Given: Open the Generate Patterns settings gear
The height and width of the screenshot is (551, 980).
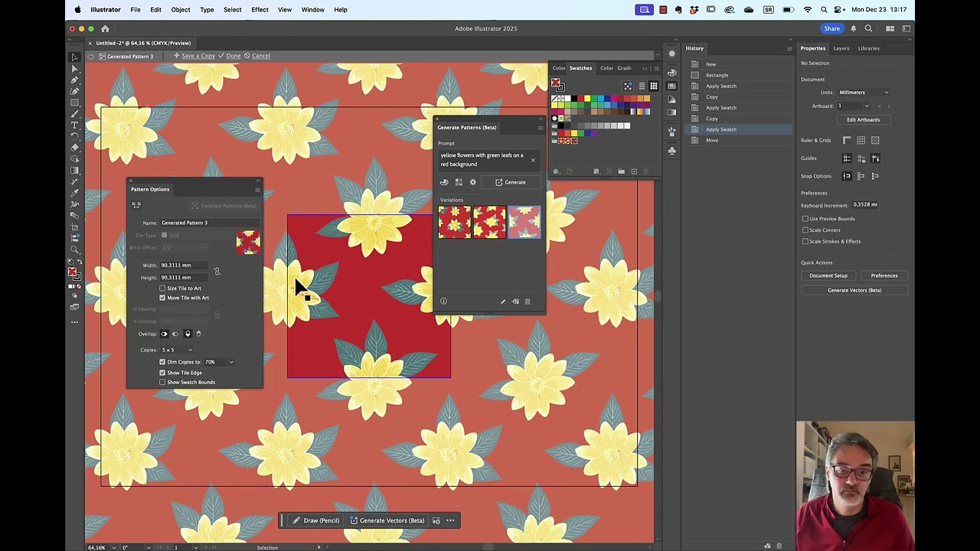Looking at the screenshot, I should pyautogui.click(x=472, y=181).
